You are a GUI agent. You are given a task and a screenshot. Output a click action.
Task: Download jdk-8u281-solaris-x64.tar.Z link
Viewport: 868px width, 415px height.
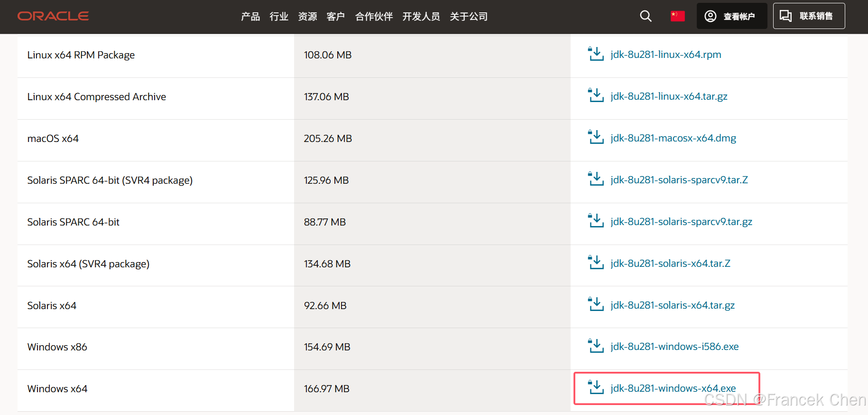tap(670, 264)
